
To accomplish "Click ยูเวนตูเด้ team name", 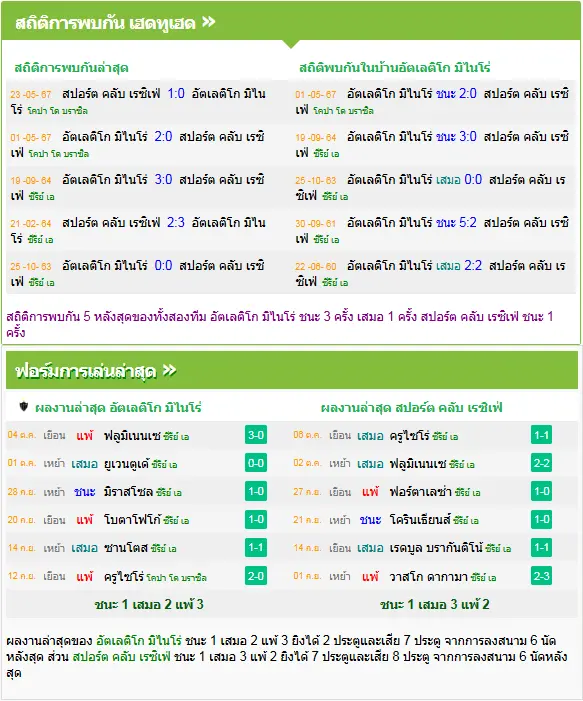I will (126, 464).
